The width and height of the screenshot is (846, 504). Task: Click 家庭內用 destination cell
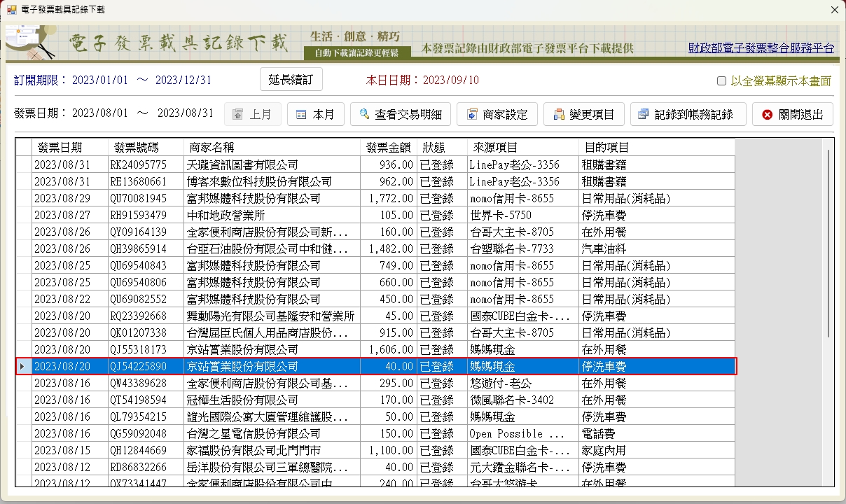[657, 451]
